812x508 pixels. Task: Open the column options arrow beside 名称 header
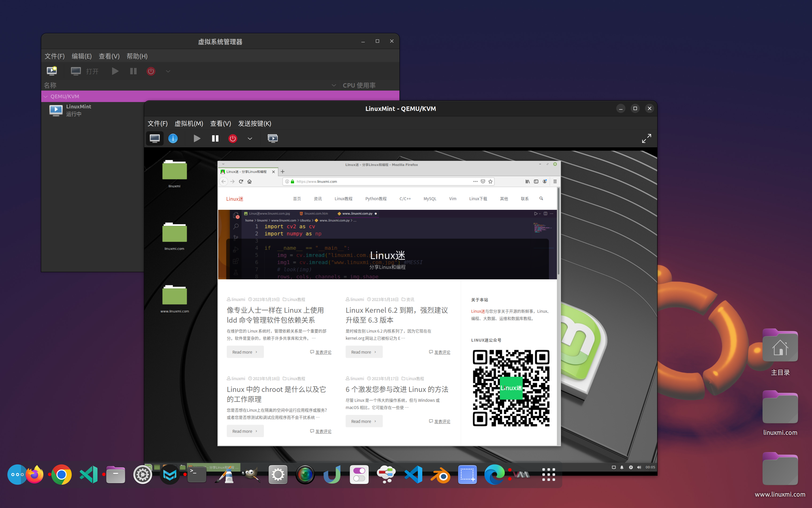pos(333,85)
